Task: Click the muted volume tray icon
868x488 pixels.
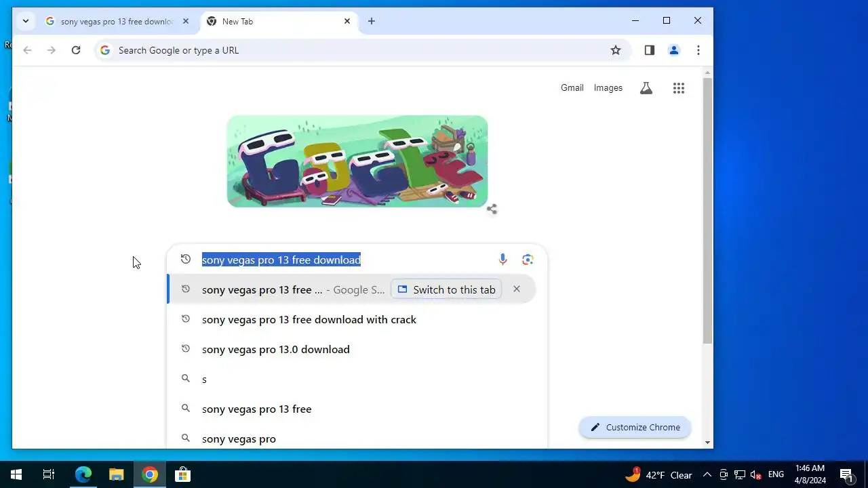Action: click(756, 474)
